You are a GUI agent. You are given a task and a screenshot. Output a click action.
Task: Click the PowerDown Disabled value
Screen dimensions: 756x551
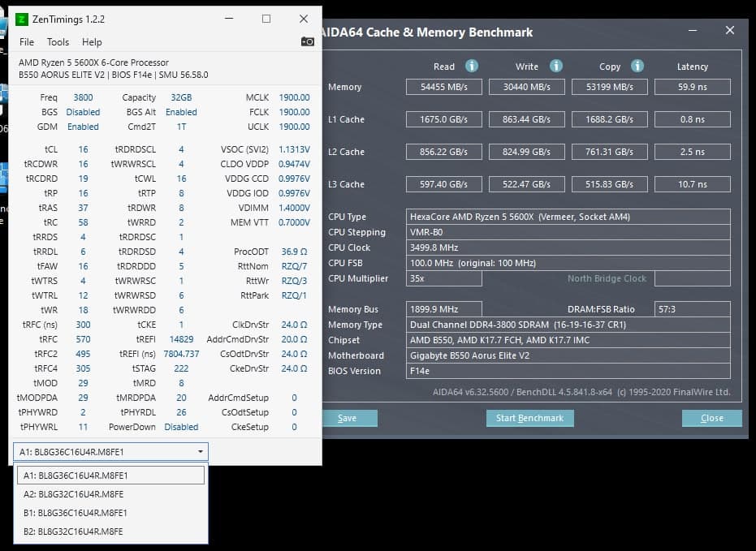point(181,427)
